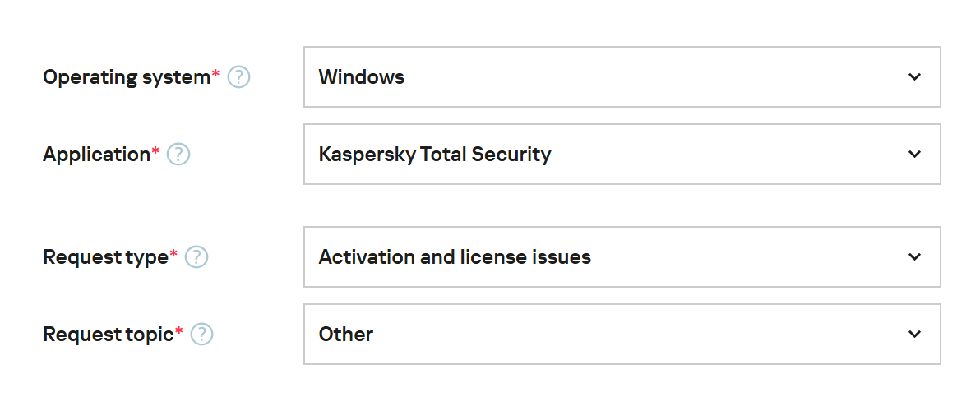Show help for Request type
This screenshot has width=980, height=397.
click(x=196, y=257)
